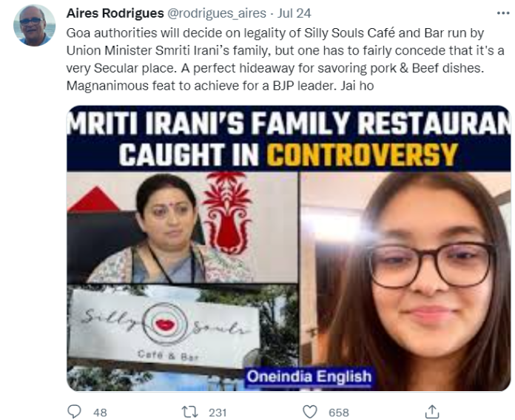The height and width of the screenshot is (420, 515).
Task: Open the @rodrigues_aires handle link
Action: [217, 13]
